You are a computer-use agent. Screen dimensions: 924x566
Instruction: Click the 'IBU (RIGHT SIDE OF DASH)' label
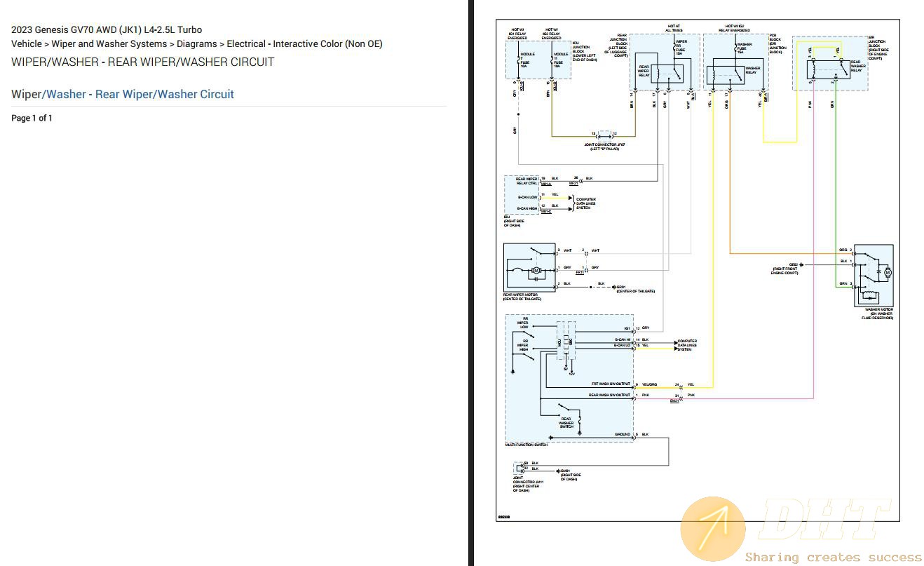[x=514, y=222]
